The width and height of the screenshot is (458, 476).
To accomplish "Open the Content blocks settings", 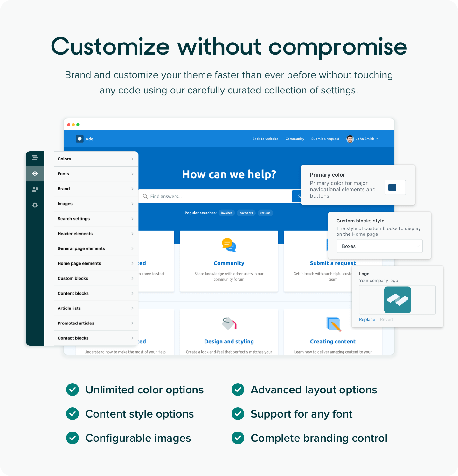I will coord(96,293).
